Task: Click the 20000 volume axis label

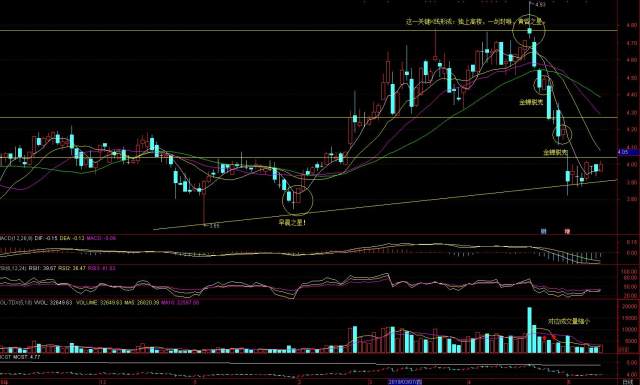Action: (629, 306)
